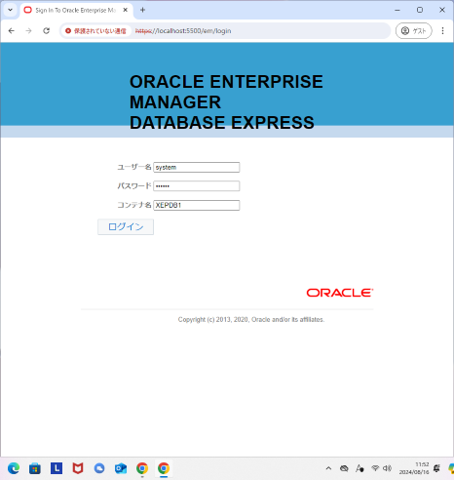Open Microsoft Edge from the taskbar
Image resolution: width=454 pixels, height=480 pixels.
click(14, 468)
